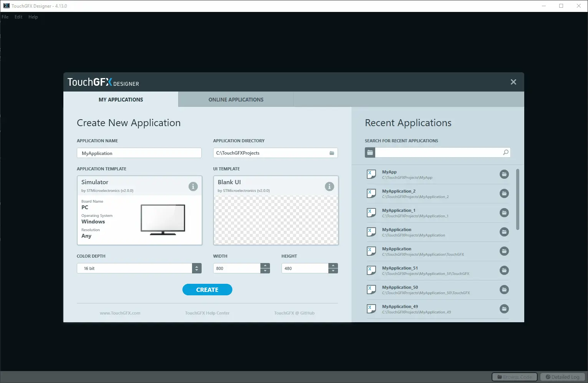The height and width of the screenshot is (383, 588).
Task: Click the MyApplication_51 project file icon
Action: (x=371, y=271)
